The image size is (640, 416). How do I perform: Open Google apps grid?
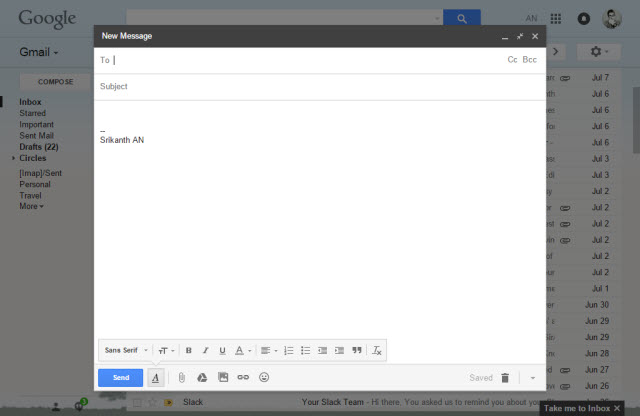tap(556, 18)
